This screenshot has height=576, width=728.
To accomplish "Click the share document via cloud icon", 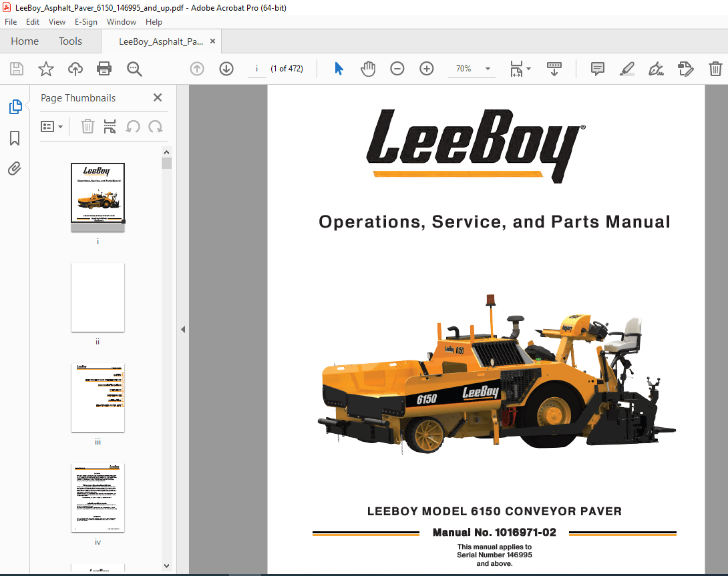I will coord(75,69).
